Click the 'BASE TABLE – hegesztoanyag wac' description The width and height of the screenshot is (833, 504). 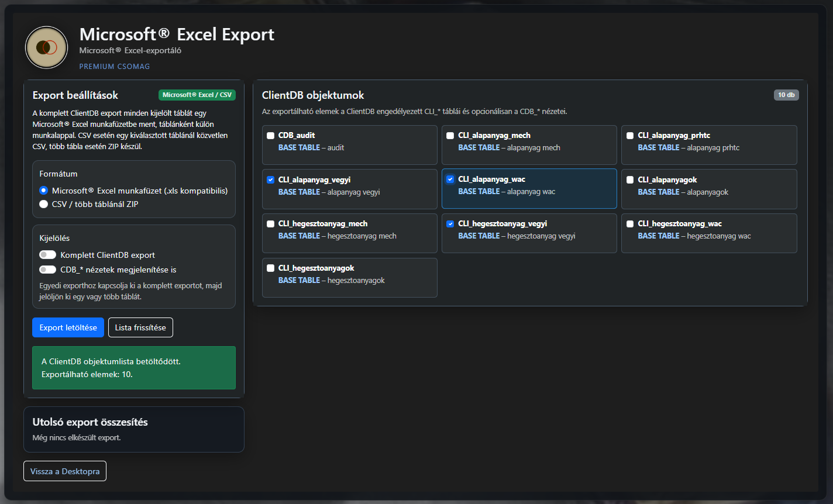(x=694, y=236)
